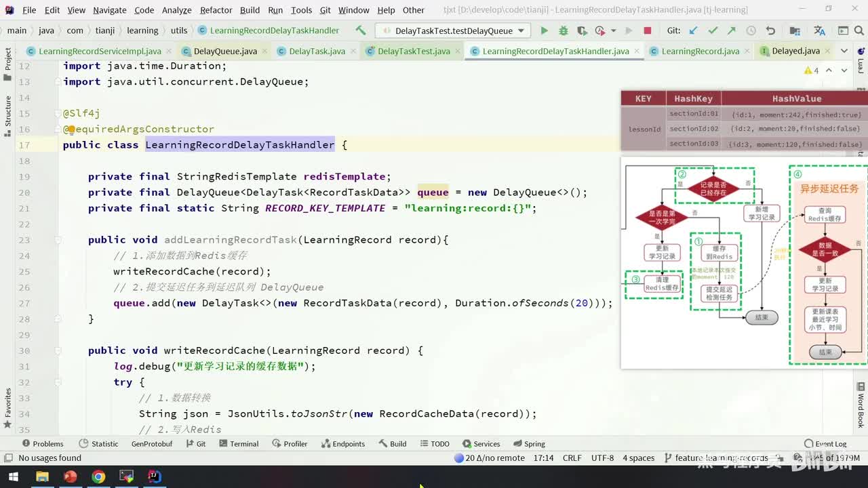Close the DelayTaskTest.java tab

[458, 51]
